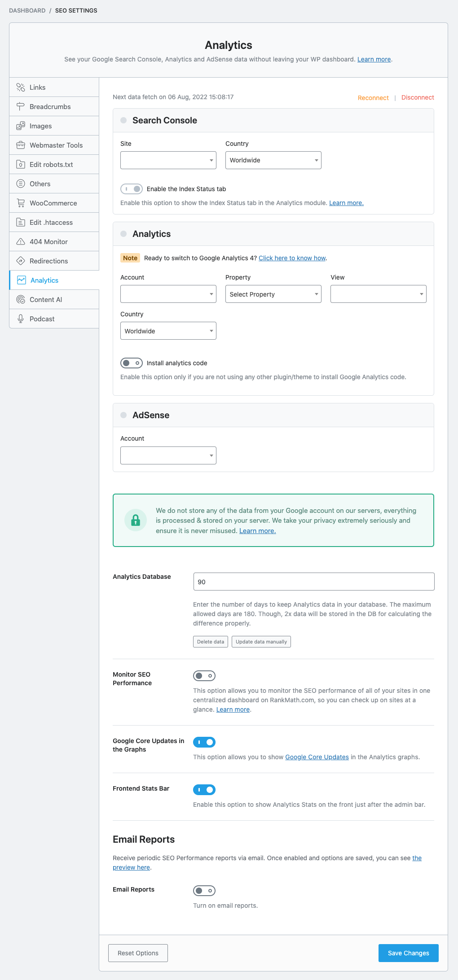
Task: Open the AdSense Account dropdown
Action: [168, 455]
